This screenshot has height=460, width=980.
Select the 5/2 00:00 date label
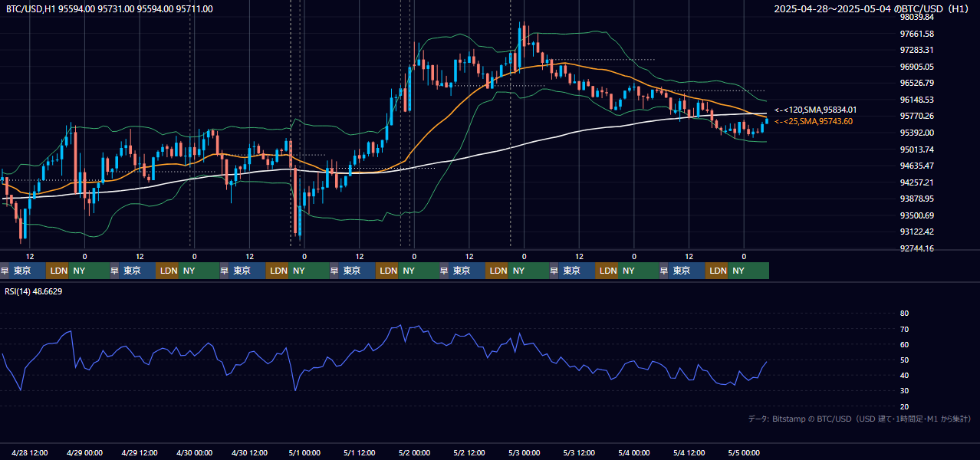(414, 452)
